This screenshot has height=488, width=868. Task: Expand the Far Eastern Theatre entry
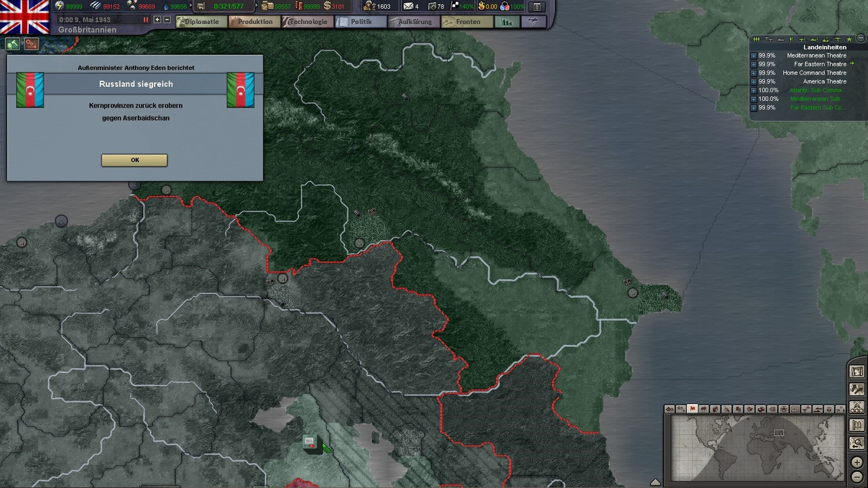coord(753,64)
